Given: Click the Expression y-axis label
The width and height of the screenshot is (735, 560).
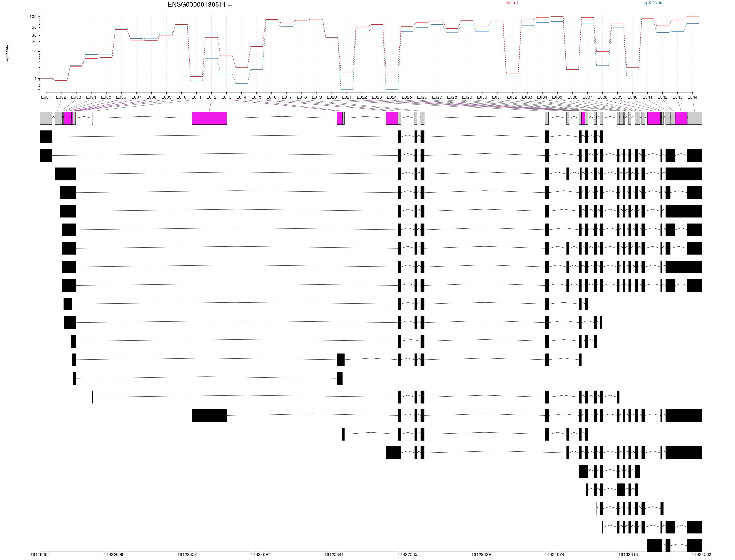Looking at the screenshot, I should tap(6, 53).
